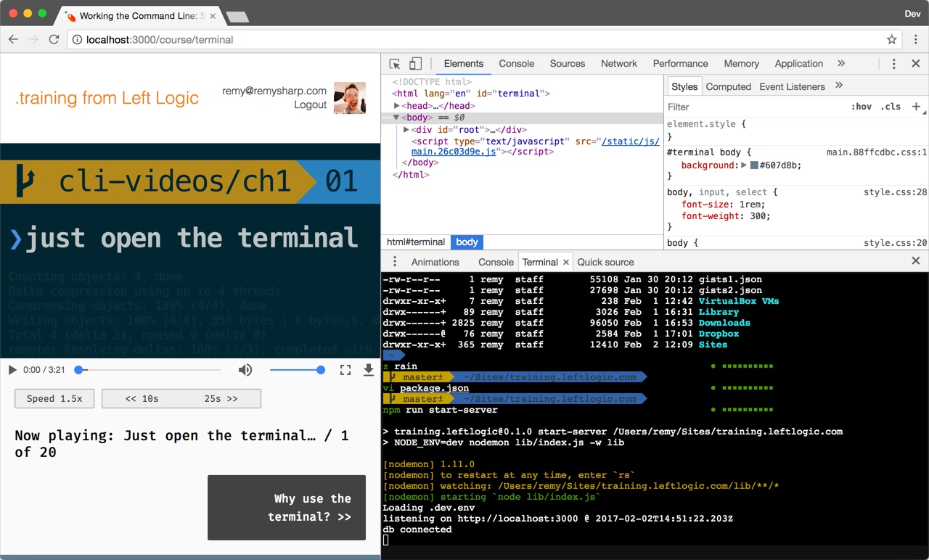Open DevTools customize menu dots
This screenshot has width=929, height=560.
[894, 64]
